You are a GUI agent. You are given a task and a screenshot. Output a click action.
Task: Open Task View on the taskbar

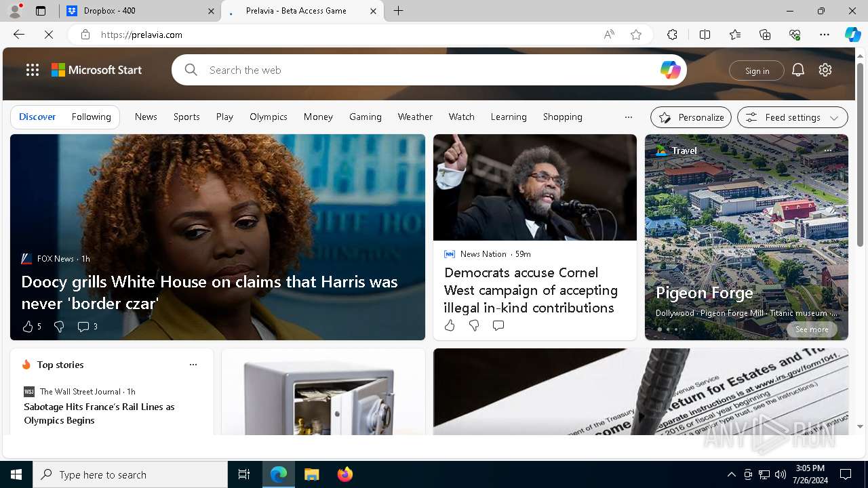click(244, 474)
